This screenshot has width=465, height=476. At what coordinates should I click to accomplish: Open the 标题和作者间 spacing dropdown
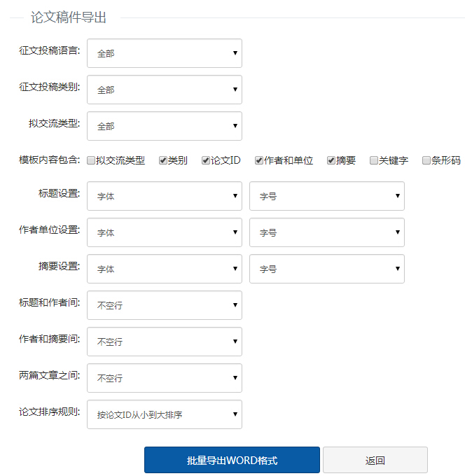coord(165,305)
